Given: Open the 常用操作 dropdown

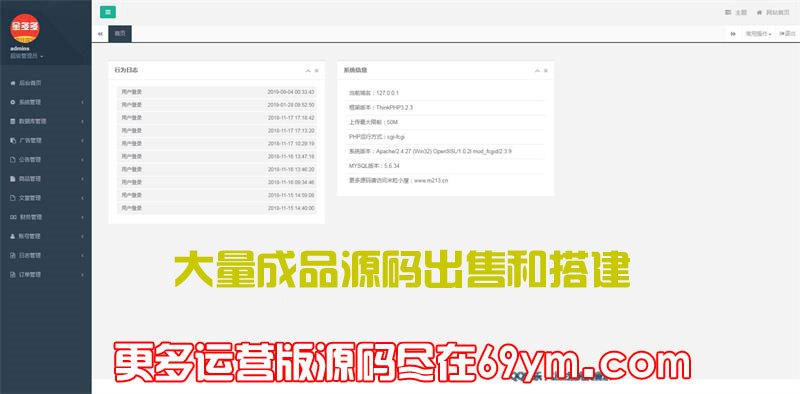Looking at the screenshot, I should click(758, 34).
